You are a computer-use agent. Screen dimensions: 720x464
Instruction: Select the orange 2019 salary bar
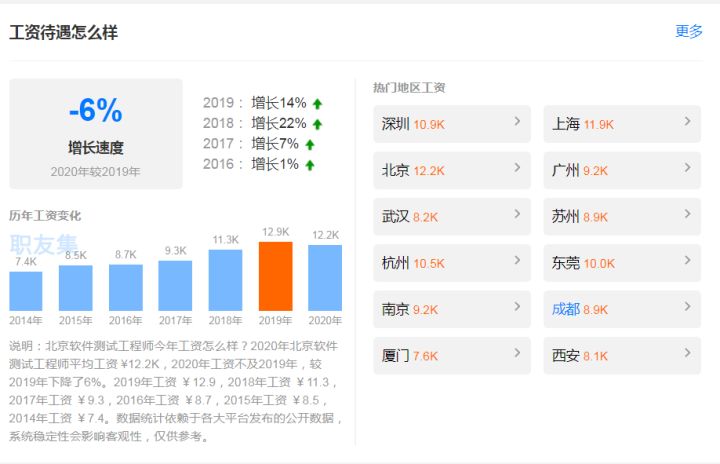pyautogui.click(x=275, y=277)
